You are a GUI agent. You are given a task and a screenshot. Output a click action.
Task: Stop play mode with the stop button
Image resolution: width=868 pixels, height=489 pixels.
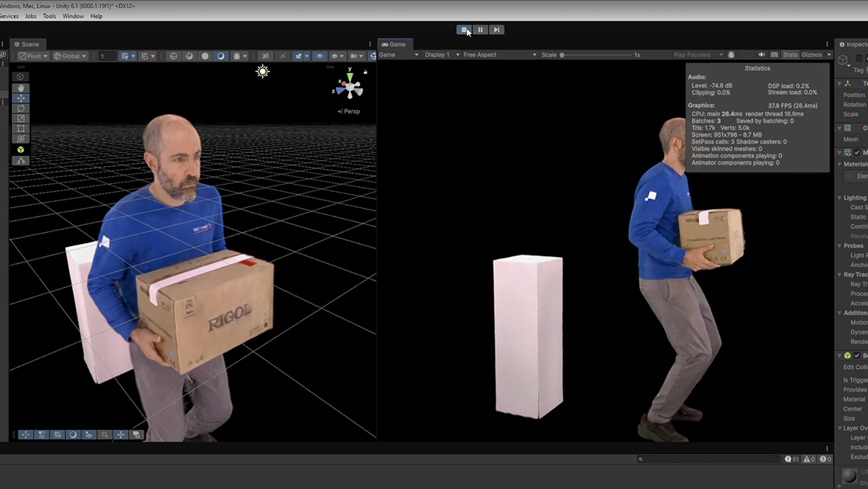(x=464, y=30)
